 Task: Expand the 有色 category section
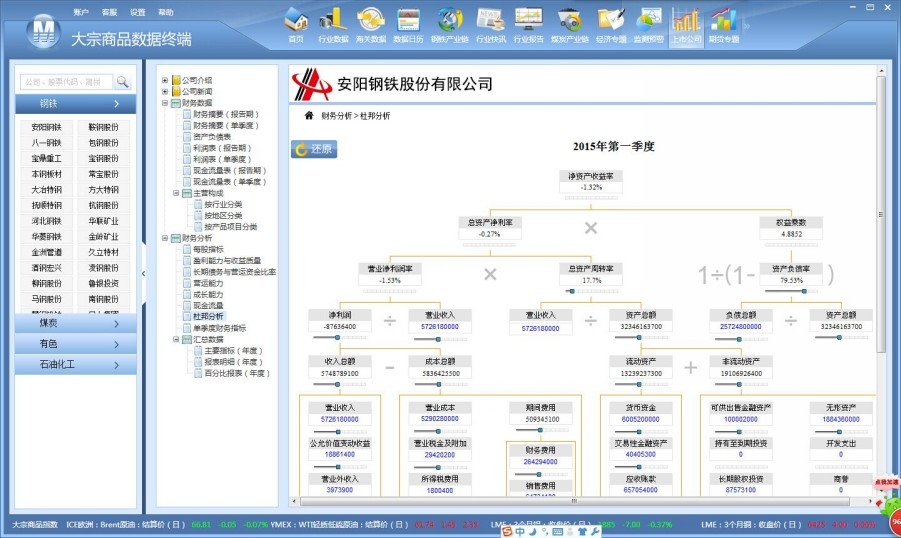click(75, 344)
